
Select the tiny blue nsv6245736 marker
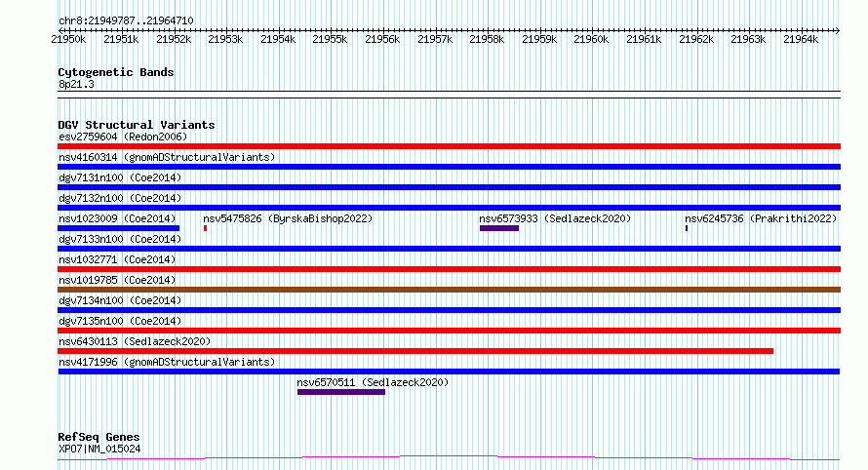[687, 228]
